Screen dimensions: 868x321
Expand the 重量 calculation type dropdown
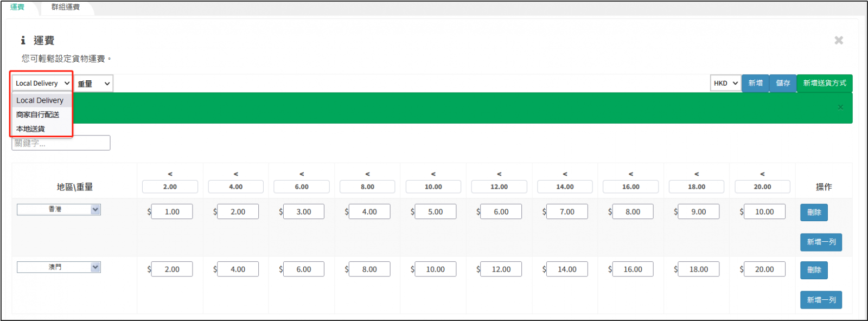[x=93, y=84]
